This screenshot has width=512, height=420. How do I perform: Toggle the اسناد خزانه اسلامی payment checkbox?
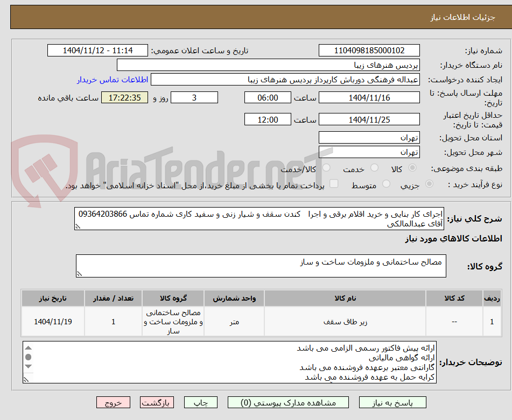pyautogui.click(x=334, y=183)
